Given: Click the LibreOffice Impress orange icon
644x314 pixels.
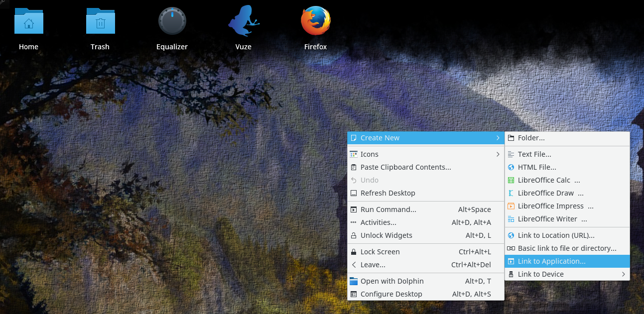Looking at the screenshot, I should [x=511, y=206].
